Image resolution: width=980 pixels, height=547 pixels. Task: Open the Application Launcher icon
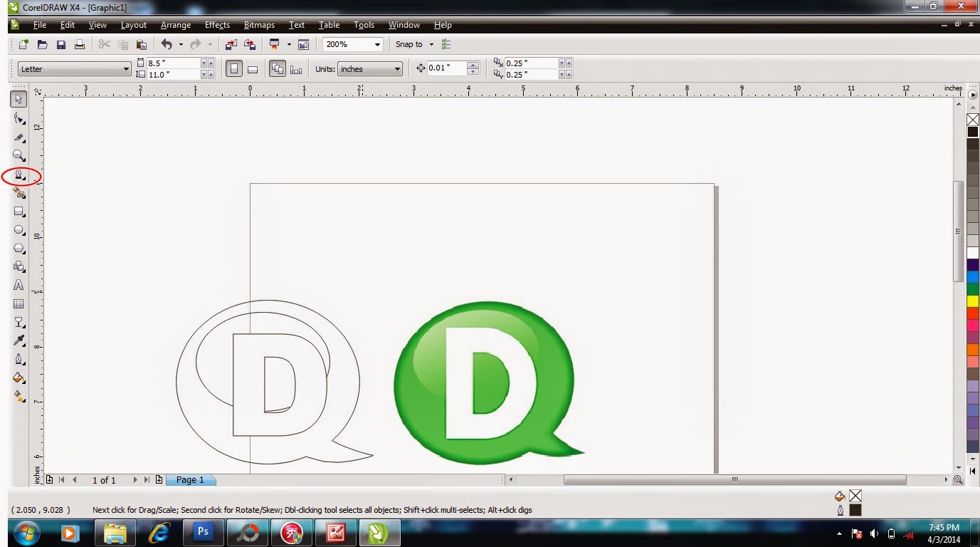click(x=274, y=44)
